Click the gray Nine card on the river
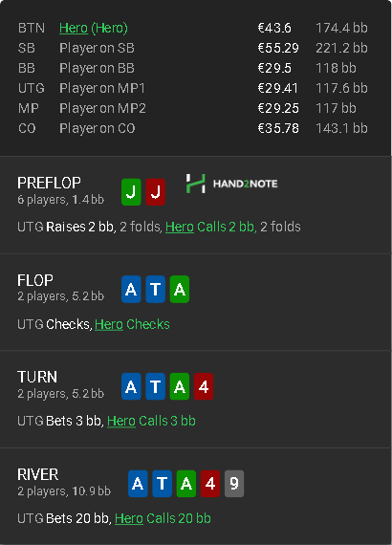The height and width of the screenshot is (545, 392). (x=234, y=484)
